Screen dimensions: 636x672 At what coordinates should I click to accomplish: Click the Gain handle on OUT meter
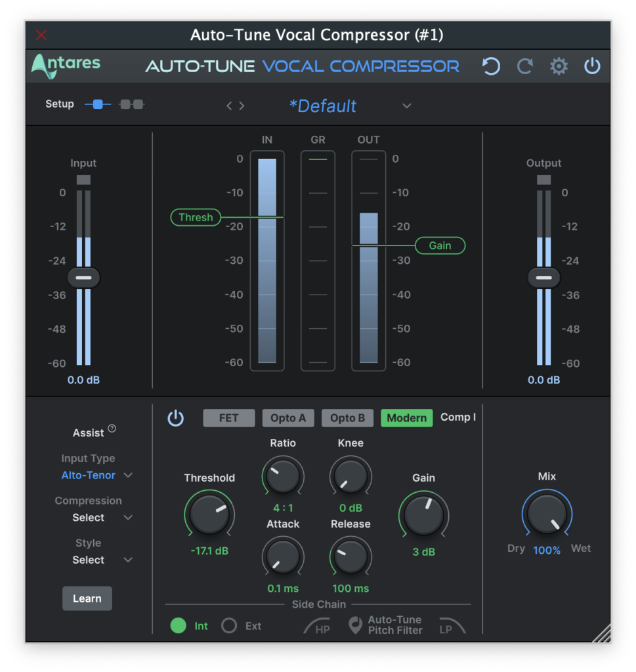point(440,245)
